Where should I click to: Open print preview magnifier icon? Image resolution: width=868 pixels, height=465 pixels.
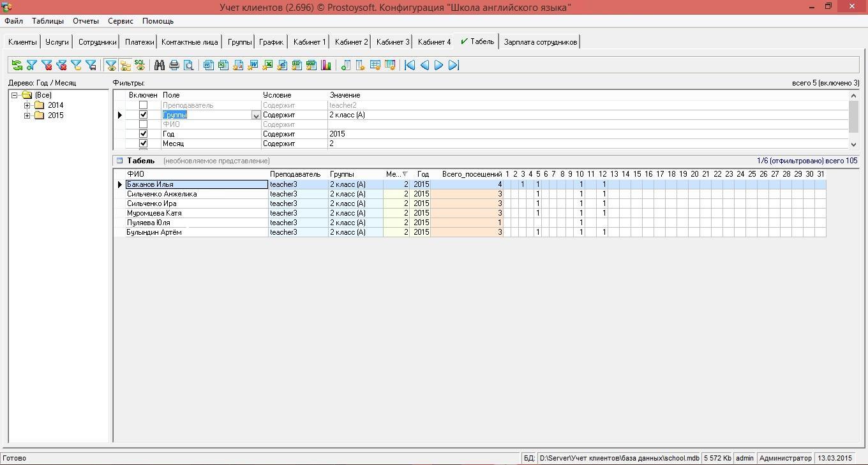189,65
